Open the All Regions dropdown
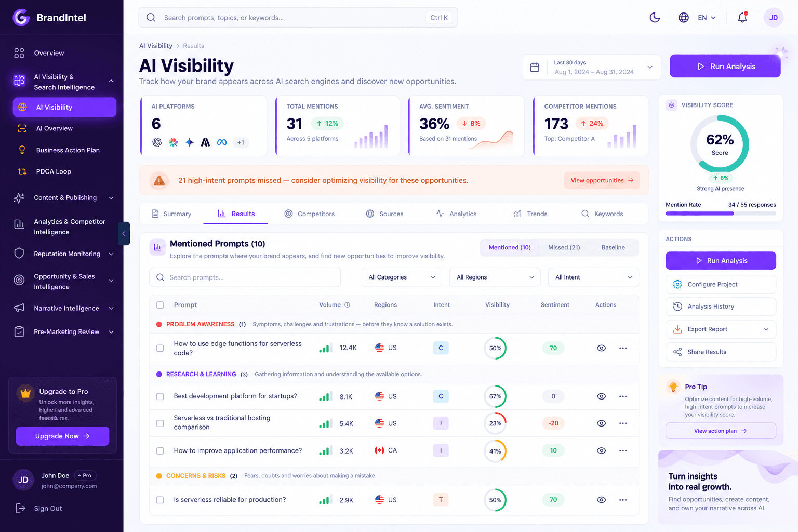This screenshot has width=798, height=532. point(495,277)
